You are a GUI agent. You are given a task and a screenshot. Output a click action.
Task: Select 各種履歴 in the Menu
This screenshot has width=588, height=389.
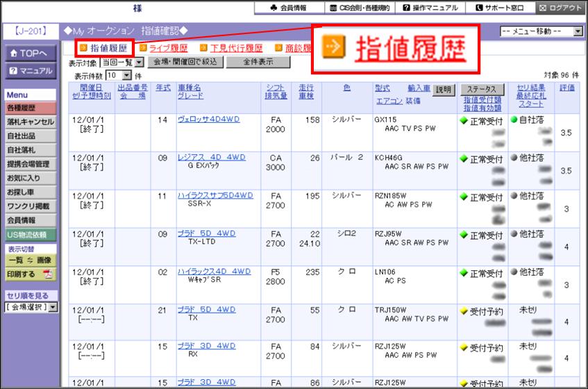click(31, 108)
